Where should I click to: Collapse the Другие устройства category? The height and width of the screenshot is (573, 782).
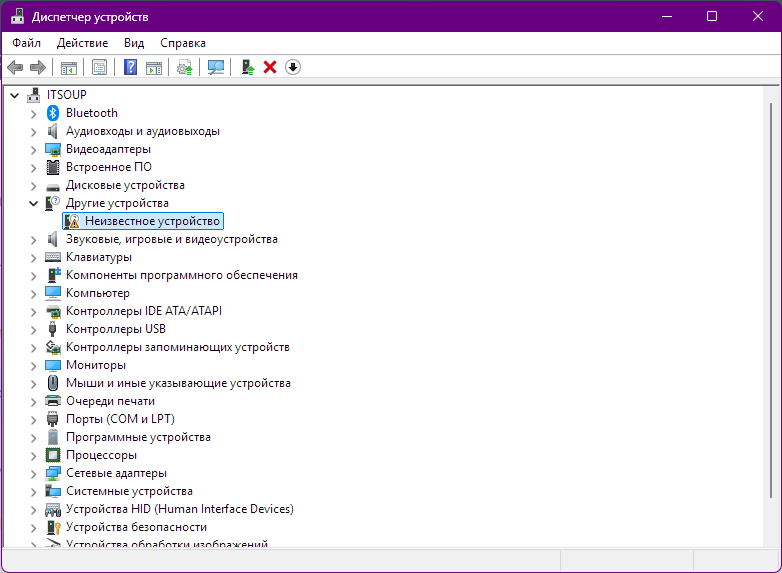point(33,203)
